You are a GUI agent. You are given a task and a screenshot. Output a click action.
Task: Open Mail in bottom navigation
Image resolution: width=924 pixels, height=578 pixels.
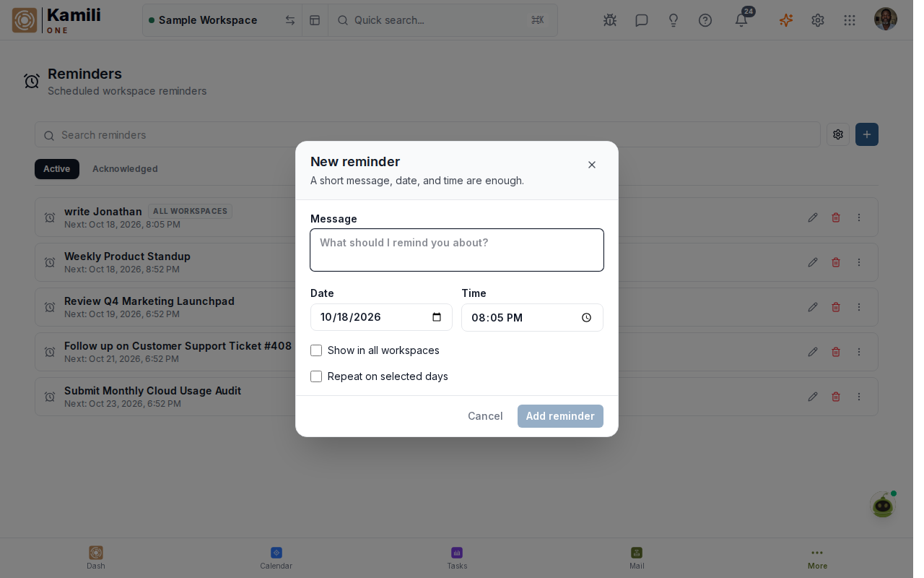point(637,558)
